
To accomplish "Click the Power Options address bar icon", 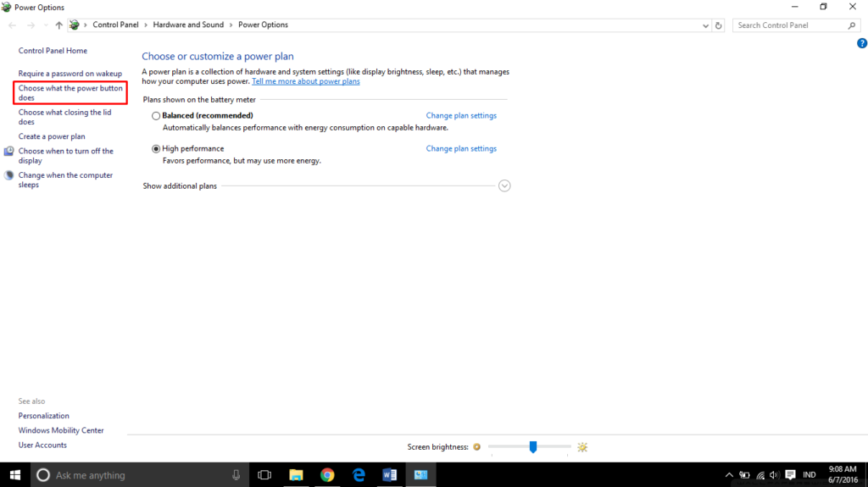I will 75,25.
